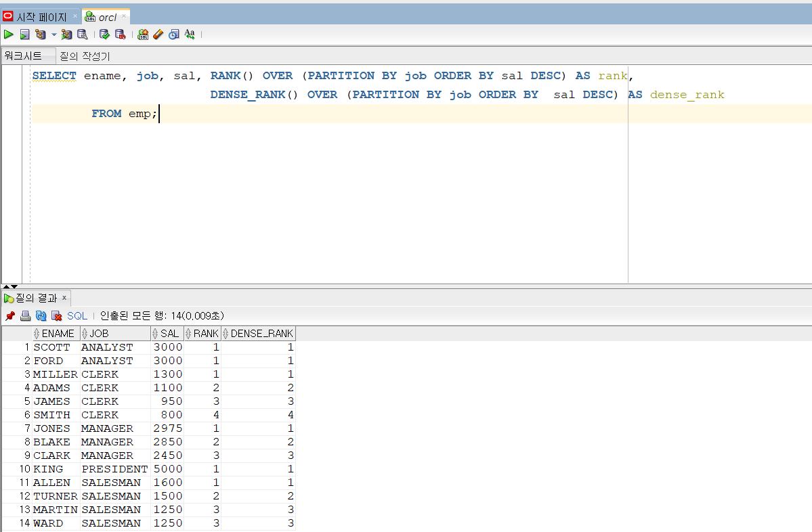The height and width of the screenshot is (532, 812).
Task: Clear the worksheet with the eraser icon
Action: point(158,35)
